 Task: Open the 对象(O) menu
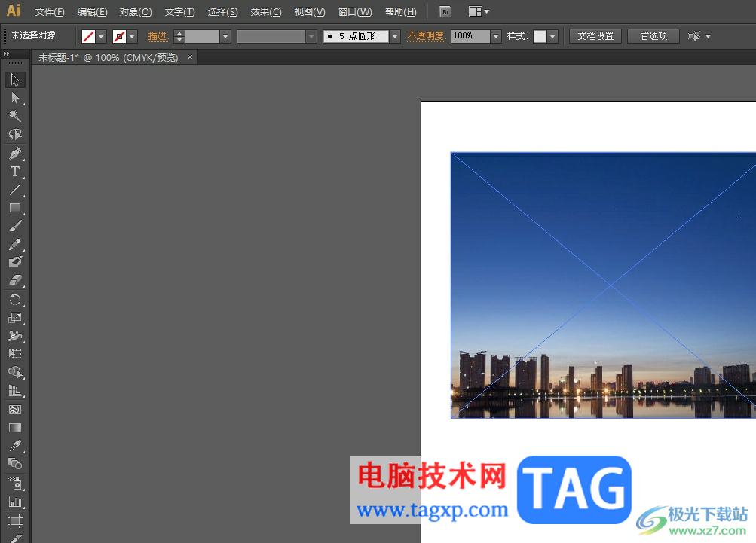(136, 12)
